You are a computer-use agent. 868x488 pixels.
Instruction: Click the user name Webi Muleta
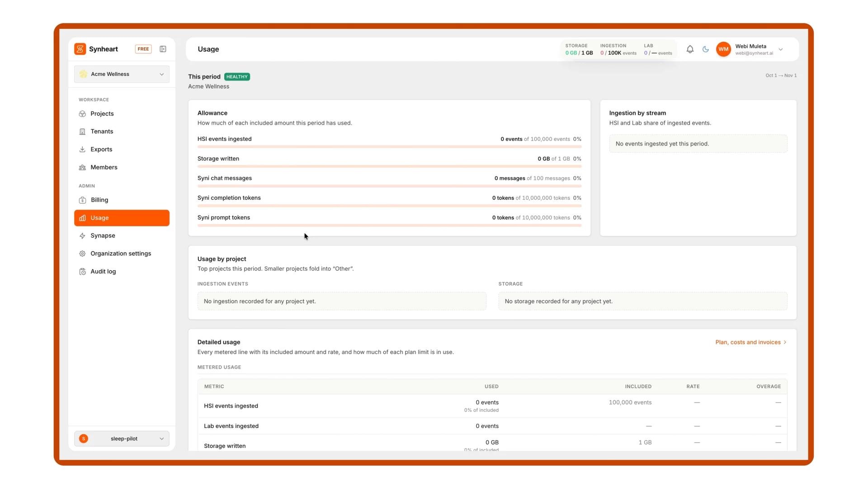click(750, 47)
